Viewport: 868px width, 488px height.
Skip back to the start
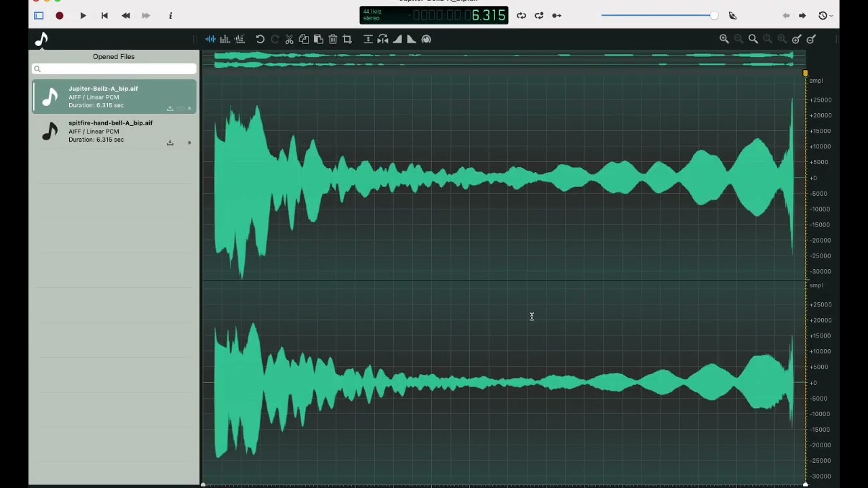[104, 16]
